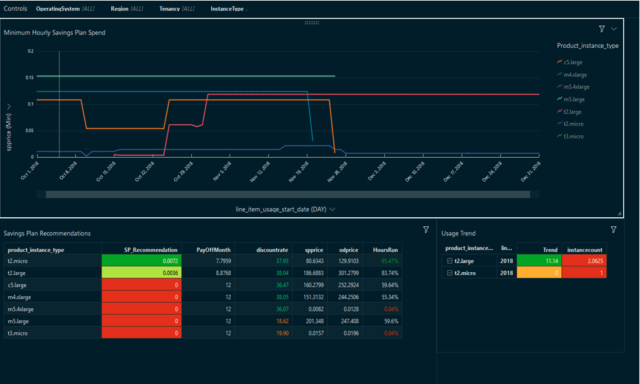Open the Region control filter
This screenshot has width=640, height=384.
127,9
